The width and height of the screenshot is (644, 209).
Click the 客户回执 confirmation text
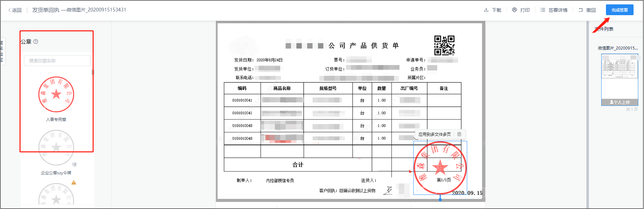(x=347, y=191)
